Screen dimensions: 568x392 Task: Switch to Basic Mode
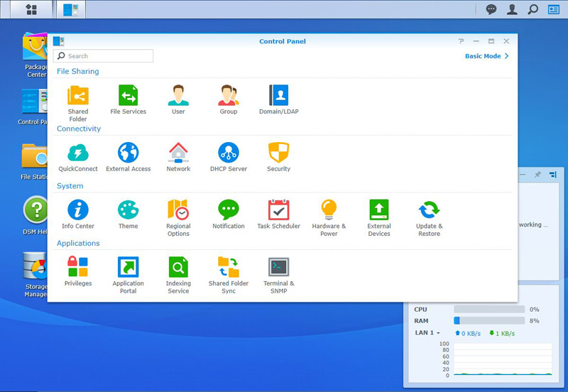[486, 56]
